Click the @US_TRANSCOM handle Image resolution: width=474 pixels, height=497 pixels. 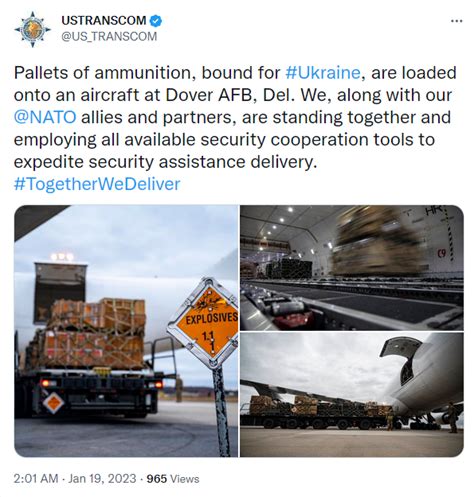(109, 36)
